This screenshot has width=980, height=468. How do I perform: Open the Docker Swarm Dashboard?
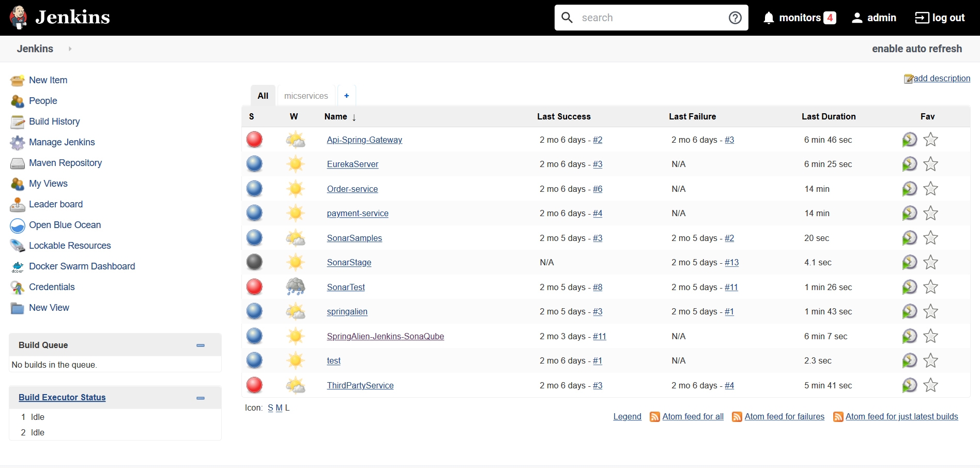17,267
